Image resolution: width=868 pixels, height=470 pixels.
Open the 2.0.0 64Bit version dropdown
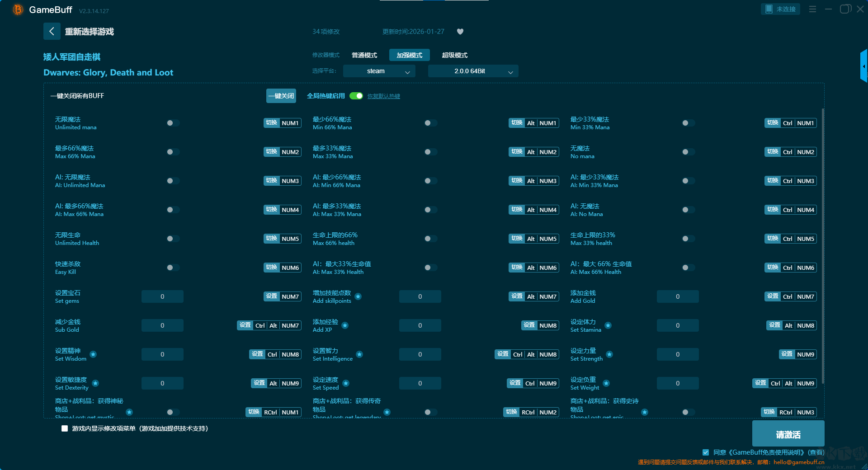tap(473, 71)
